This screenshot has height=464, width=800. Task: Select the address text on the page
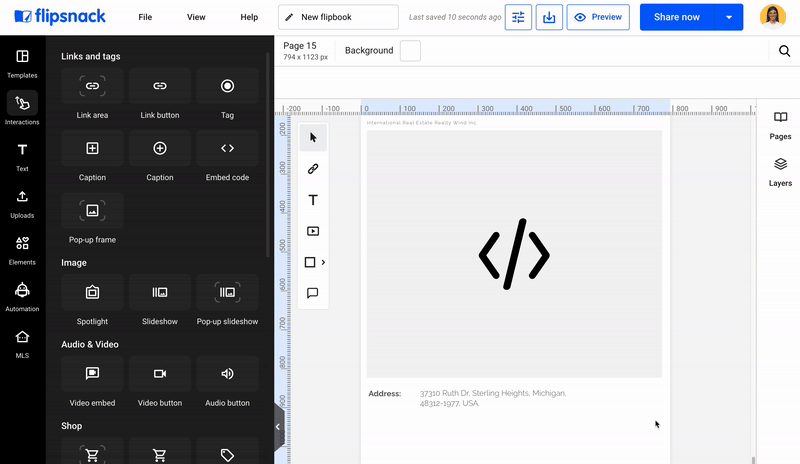point(493,398)
